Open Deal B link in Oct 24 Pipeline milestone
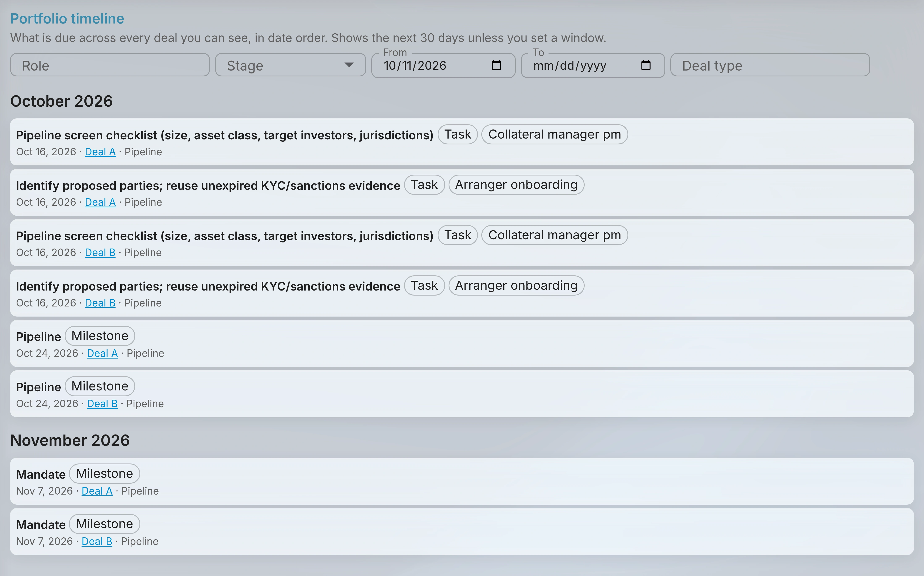Screen dimensions: 924x576 102,403
